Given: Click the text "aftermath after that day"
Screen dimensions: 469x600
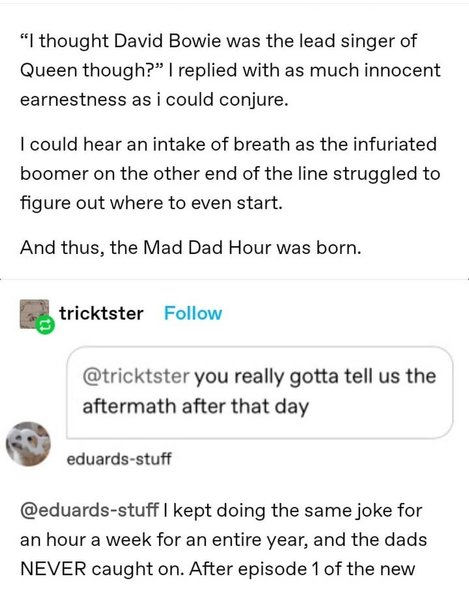Looking at the screenshot, I should click(x=195, y=406).
